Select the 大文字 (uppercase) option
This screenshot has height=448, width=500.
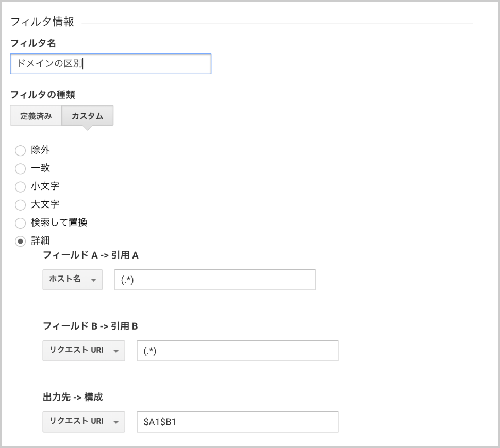20,204
